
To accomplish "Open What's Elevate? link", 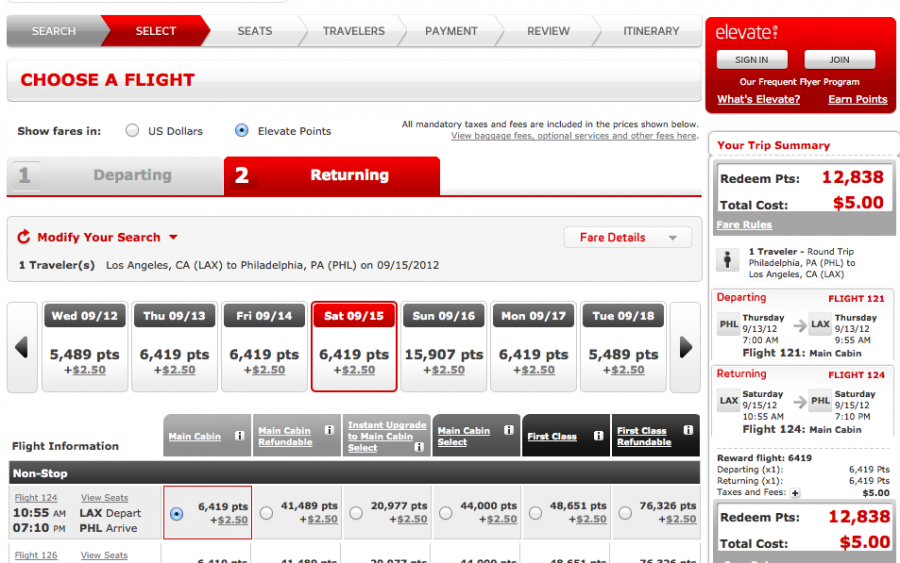I will [758, 99].
